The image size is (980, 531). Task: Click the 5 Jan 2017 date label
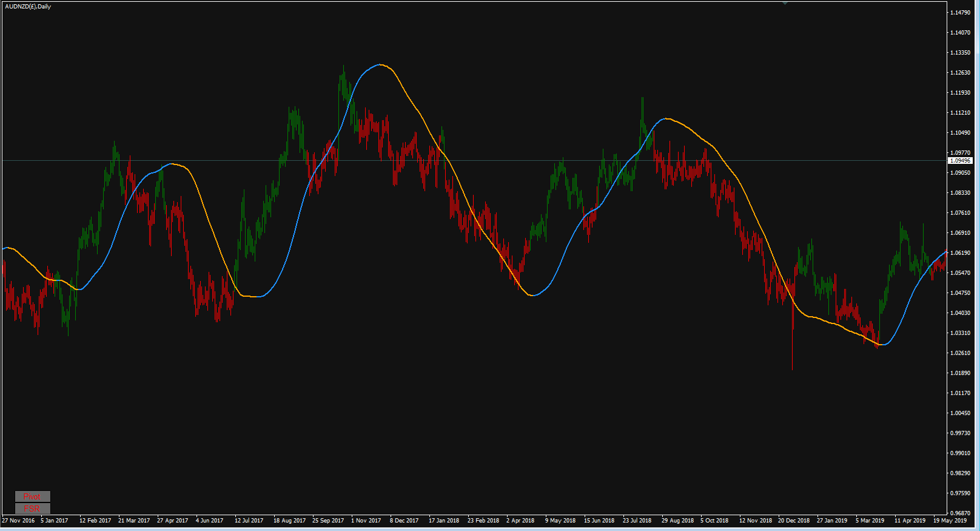55,521
